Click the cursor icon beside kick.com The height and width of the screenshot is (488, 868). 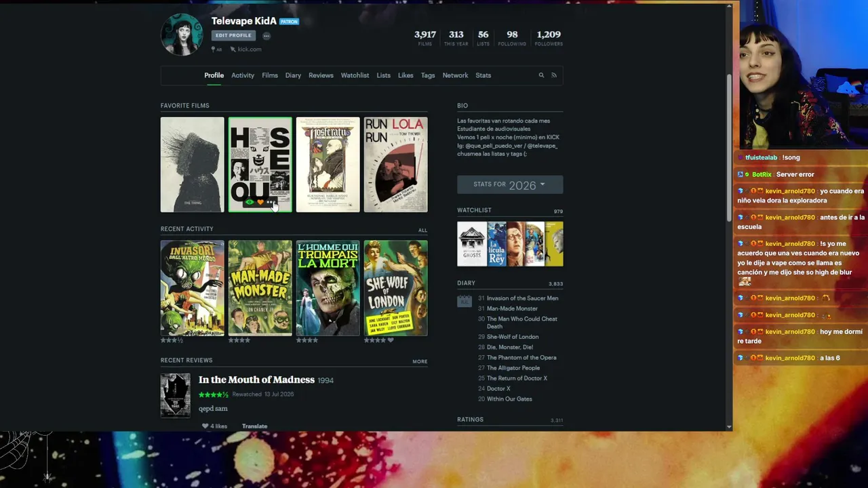(233, 49)
